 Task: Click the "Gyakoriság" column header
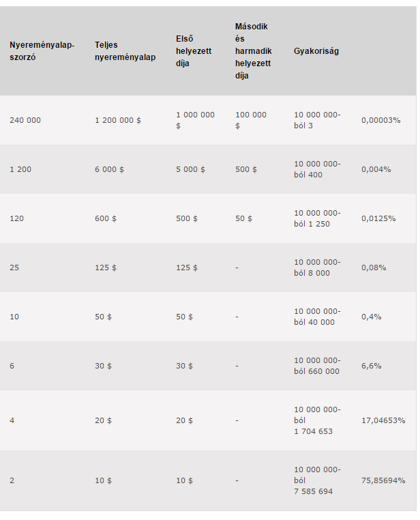(316, 51)
